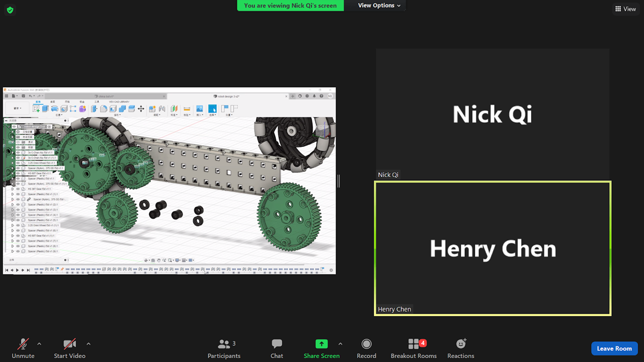Click the green Share Screen icon
644x362 pixels.
coord(321,344)
